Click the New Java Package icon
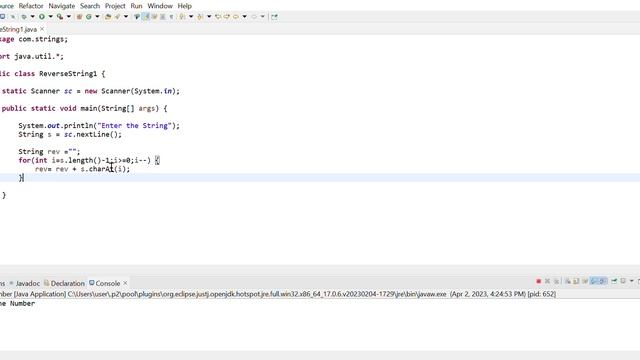Screen dimensions: 640x360 (79, 17)
